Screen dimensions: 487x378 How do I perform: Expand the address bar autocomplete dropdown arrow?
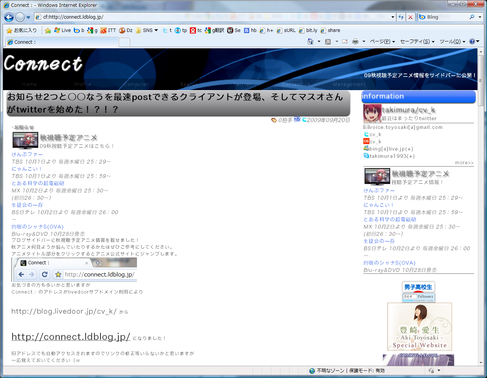tap(393, 17)
